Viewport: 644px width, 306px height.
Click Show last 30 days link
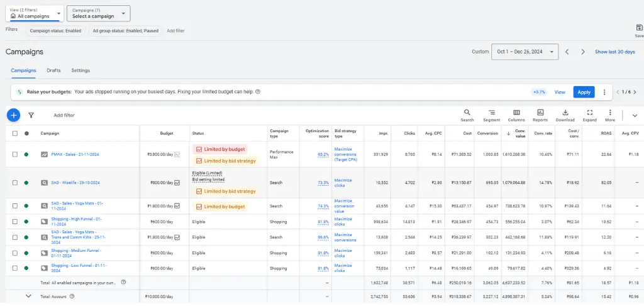click(615, 52)
